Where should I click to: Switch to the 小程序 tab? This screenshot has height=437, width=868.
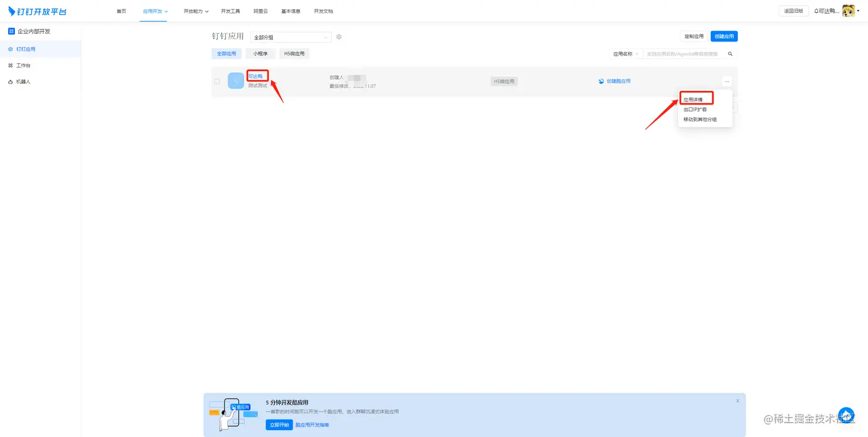coord(260,53)
